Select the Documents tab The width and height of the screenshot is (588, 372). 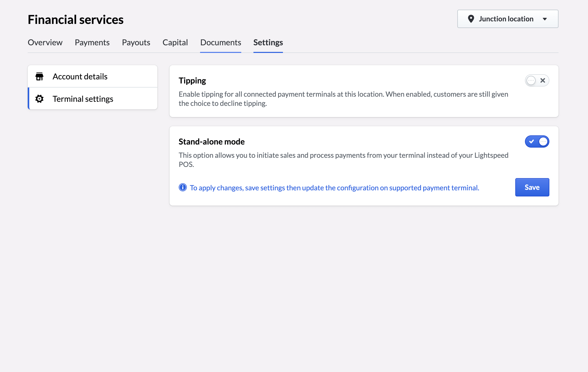pos(221,42)
